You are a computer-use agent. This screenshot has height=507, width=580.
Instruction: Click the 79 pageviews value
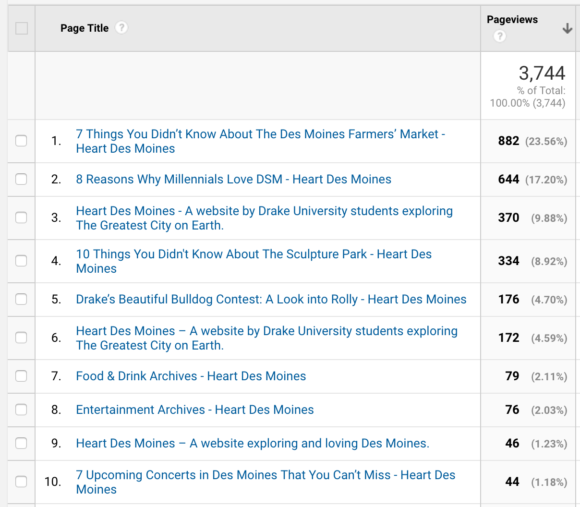click(x=512, y=376)
